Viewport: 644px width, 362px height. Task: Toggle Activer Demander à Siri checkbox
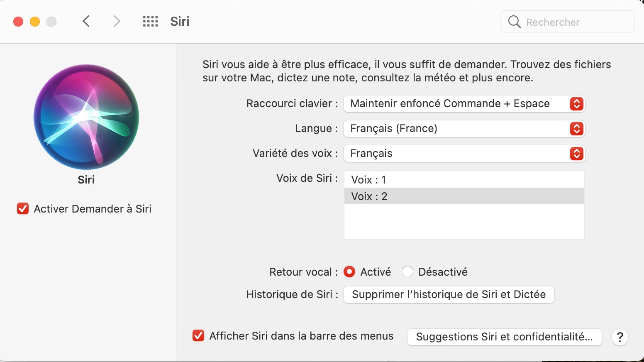coord(23,208)
